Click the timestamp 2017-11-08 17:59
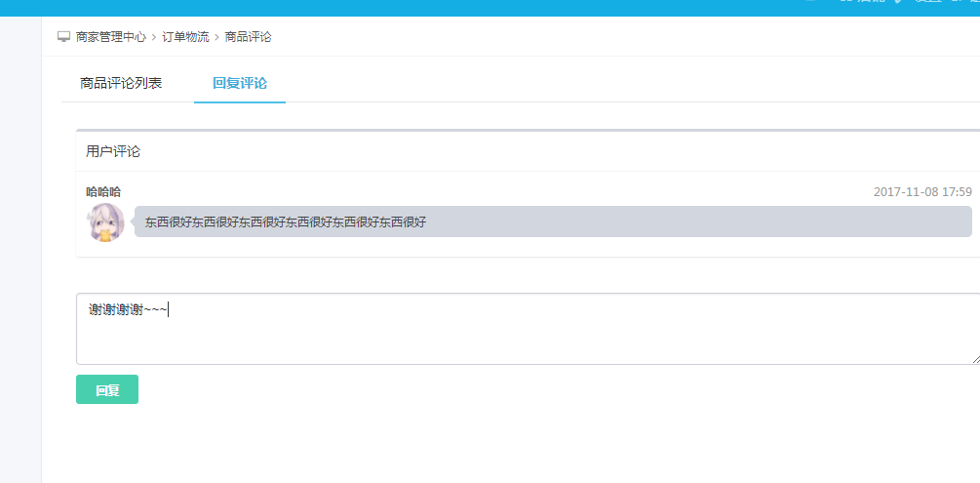 [x=922, y=192]
